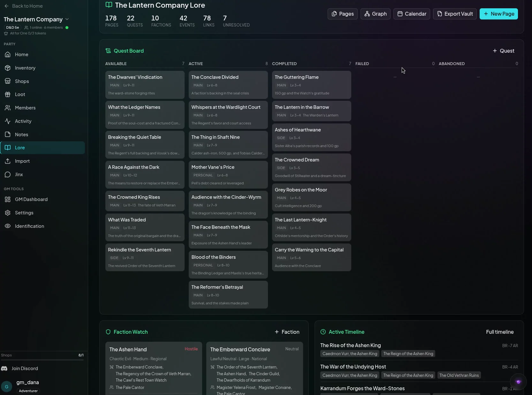Open The Reformer's Betrayal quest card
Screen dimensions: 532x395
click(228, 295)
